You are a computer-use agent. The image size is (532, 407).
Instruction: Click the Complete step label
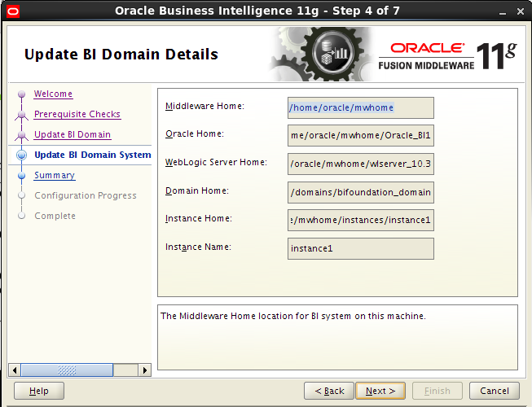(55, 216)
